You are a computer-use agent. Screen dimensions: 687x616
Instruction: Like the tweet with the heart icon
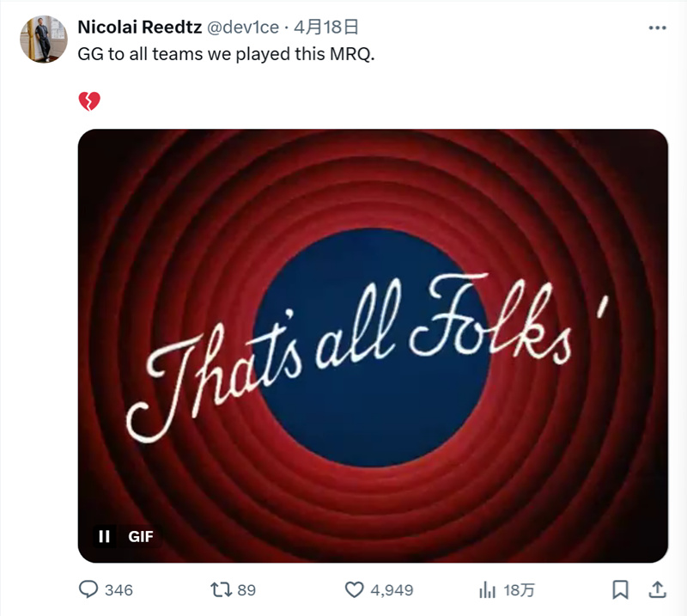[x=354, y=589]
